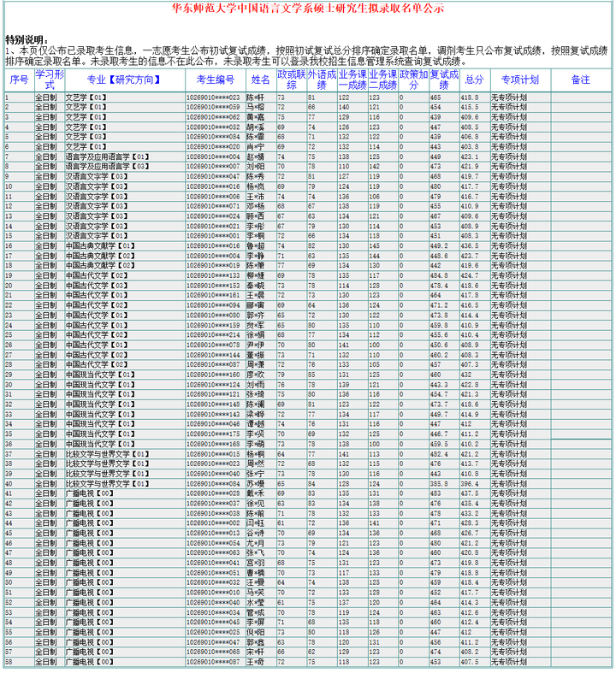Viewport: 616px width, 673px height.
Task: Click the 专项计划 column header
Action: click(x=520, y=80)
